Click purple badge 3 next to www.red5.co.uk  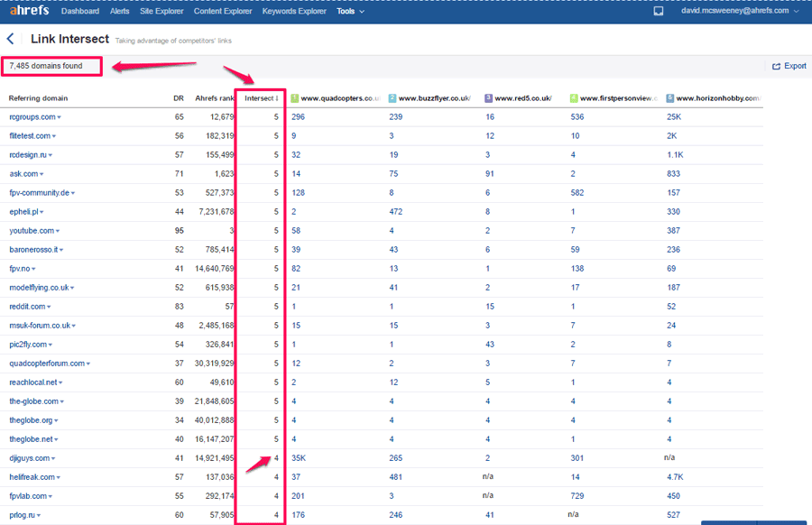pos(488,98)
